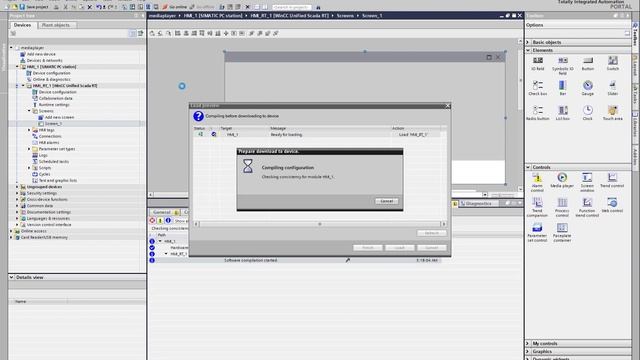Collapse the mediaplayer project node
The width and height of the screenshot is (640, 360).
point(11,48)
